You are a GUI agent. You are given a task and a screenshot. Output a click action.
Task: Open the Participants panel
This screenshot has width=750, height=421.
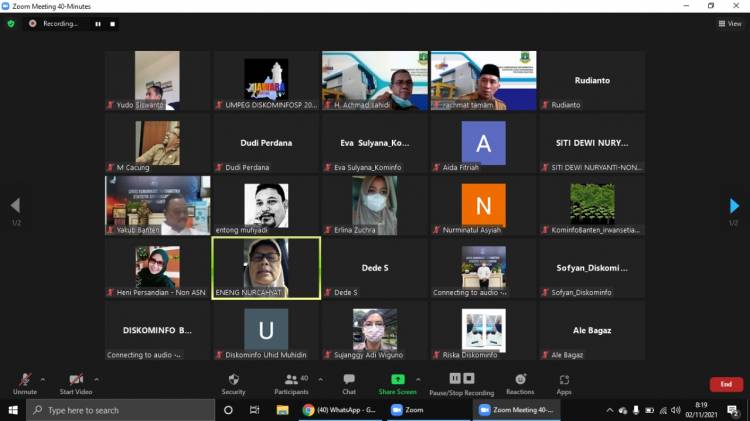pos(291,384)
